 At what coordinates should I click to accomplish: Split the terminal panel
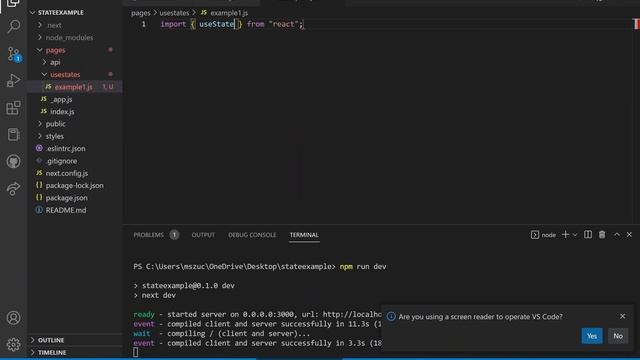(588, 234)
